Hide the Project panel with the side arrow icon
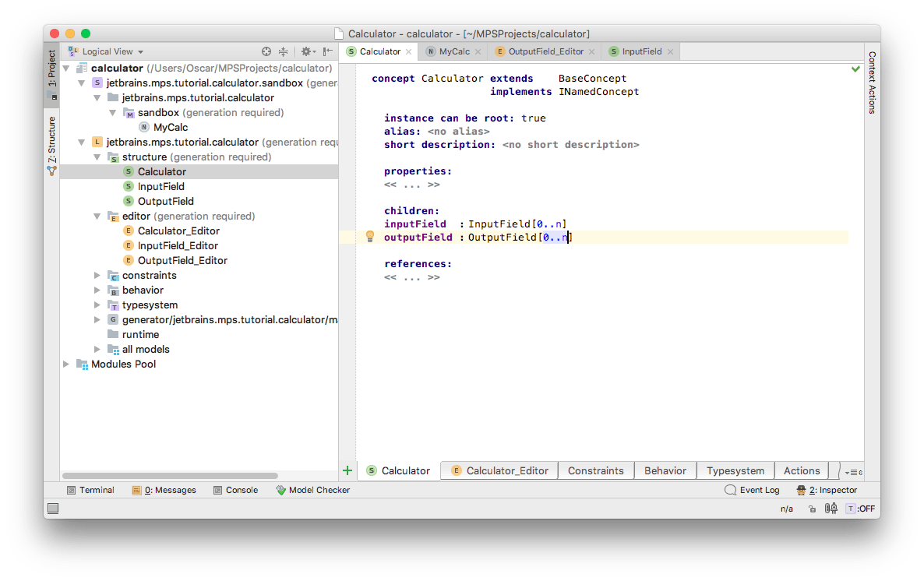Viewport: 924px width, 581px height. 328,51
